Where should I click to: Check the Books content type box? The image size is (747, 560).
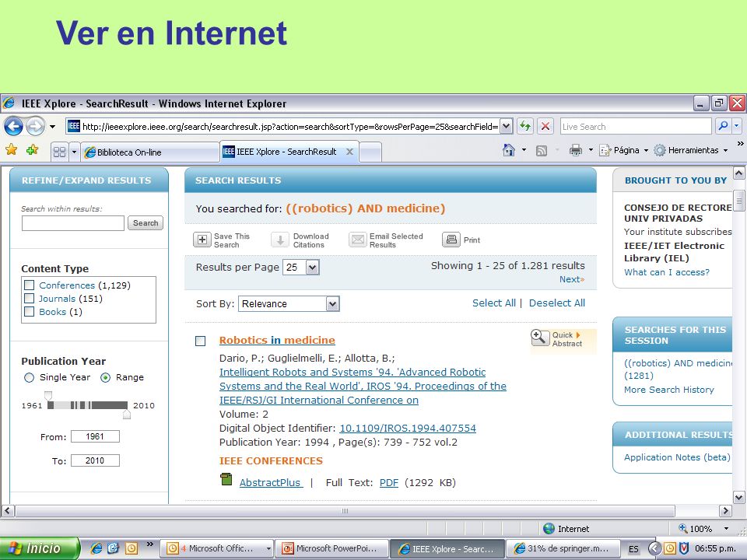coord(29,311)
